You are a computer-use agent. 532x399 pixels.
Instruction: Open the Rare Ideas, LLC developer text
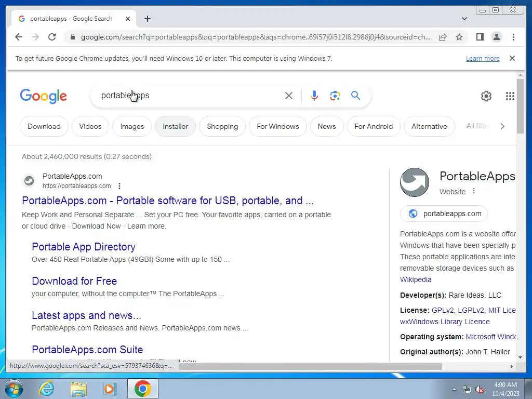click(475, 295)
